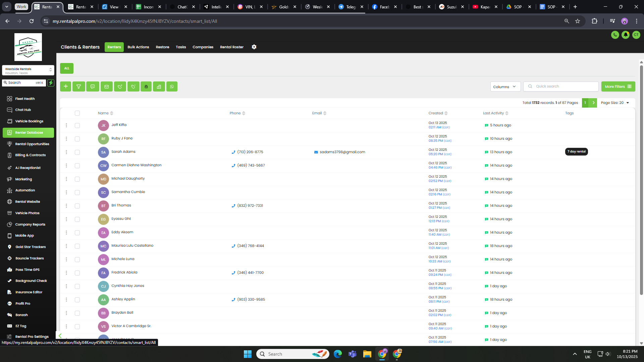The height and width of the screenshot is (362, 644).
Task: Expand the Columns dropdown
Action: point(505,86)
